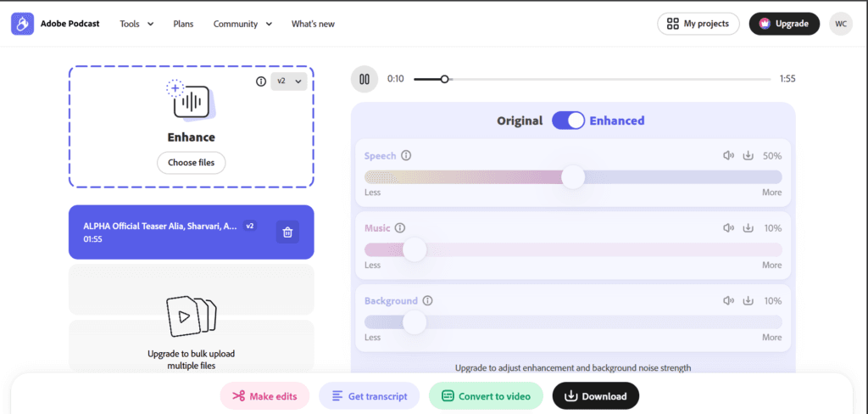
Task: Click the Music 10% value
Action: [772, 228]
